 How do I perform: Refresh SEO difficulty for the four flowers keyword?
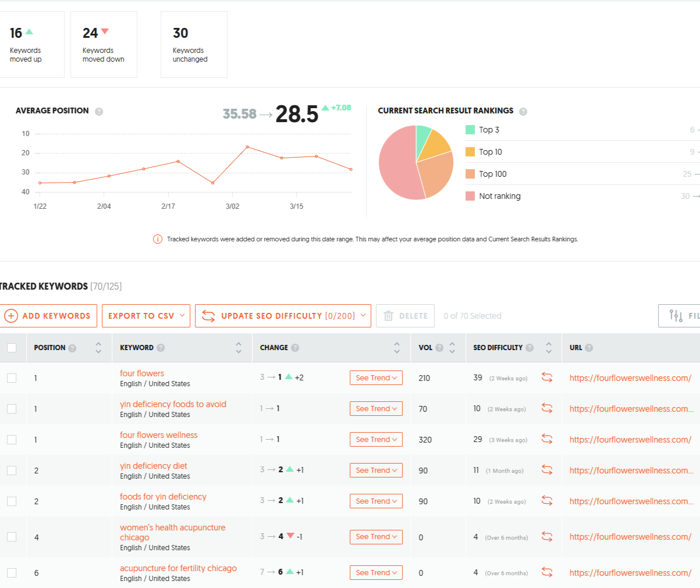[547, 377]
